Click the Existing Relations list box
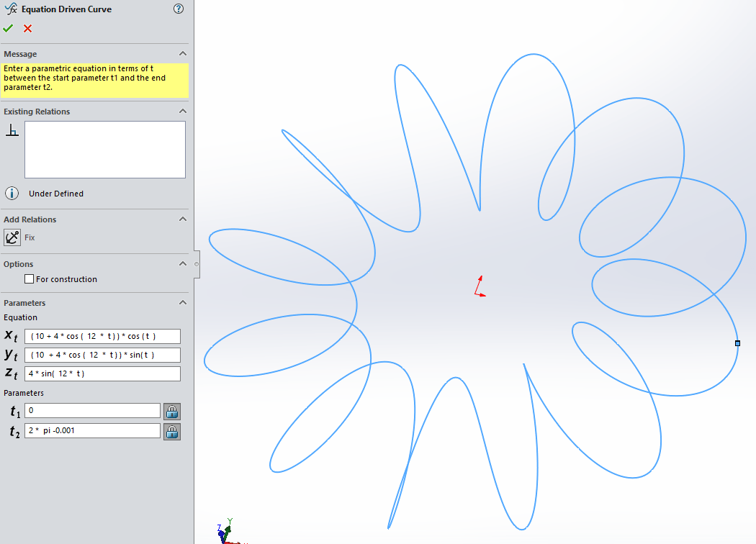 coord(105,150)
